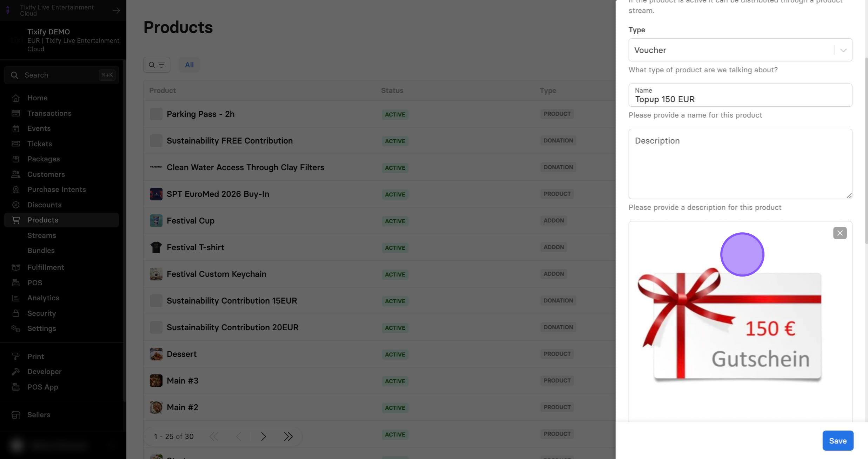
Task: Select Products in the sidebar
Action: 61,220
